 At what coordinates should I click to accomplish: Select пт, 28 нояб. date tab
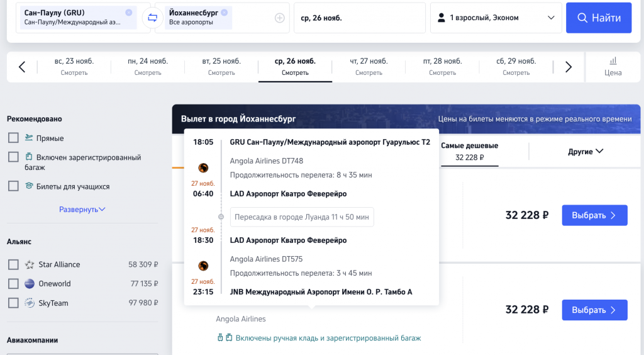click(442, 67)
